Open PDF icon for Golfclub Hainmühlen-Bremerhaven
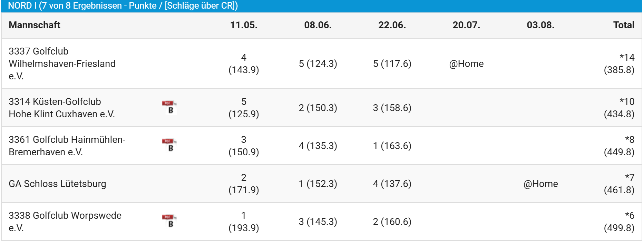644x245 pixels. tap(169, 146)
